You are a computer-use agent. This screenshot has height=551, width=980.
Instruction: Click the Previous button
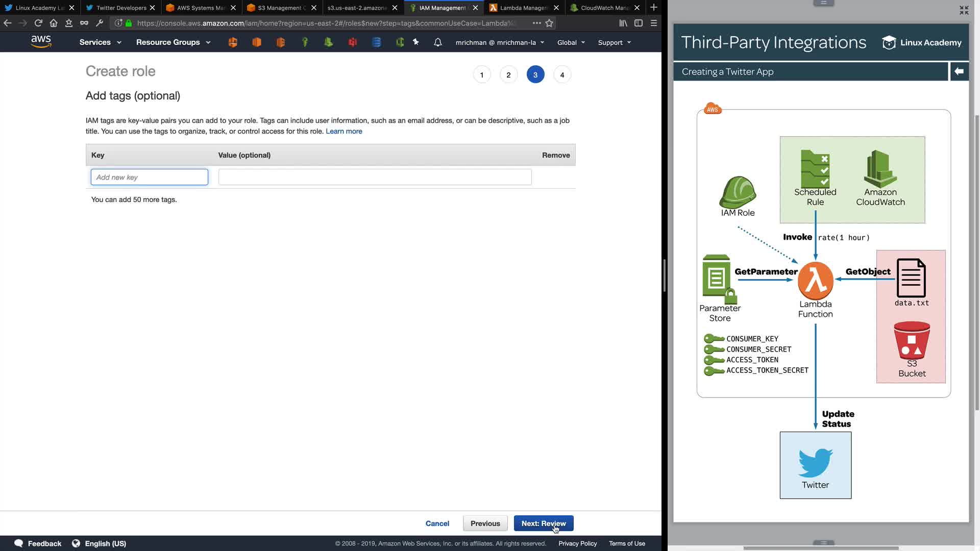point(485,523)
